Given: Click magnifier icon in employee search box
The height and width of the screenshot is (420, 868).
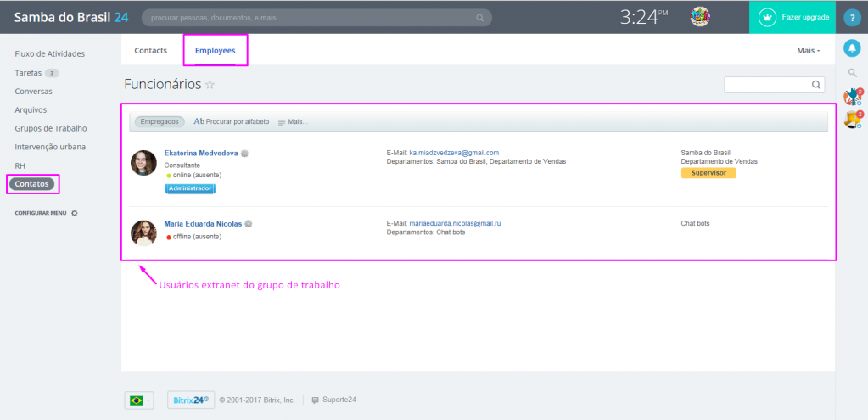Looking at the screenshot, I should click(816, 85).
